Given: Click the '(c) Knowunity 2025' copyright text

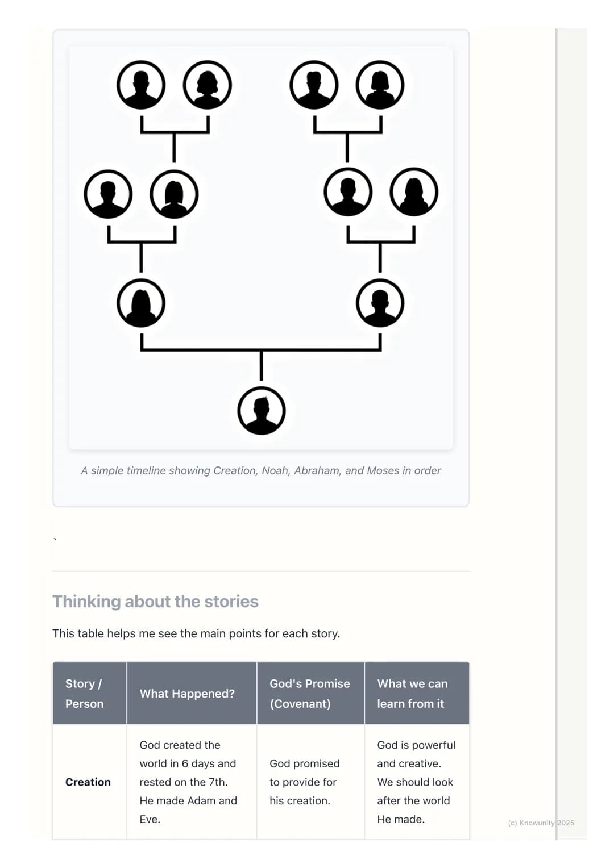Looking at the screenshot, I should pos(541,823).
